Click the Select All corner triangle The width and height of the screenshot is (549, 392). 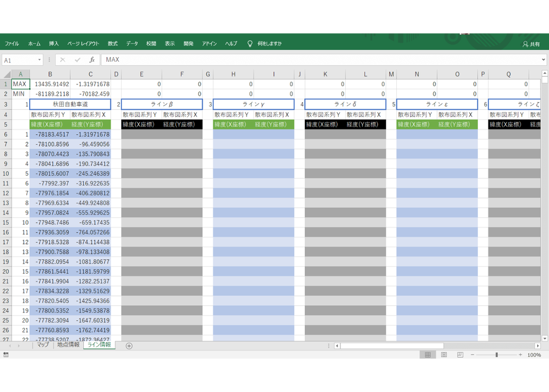click(x=7, y=74)
